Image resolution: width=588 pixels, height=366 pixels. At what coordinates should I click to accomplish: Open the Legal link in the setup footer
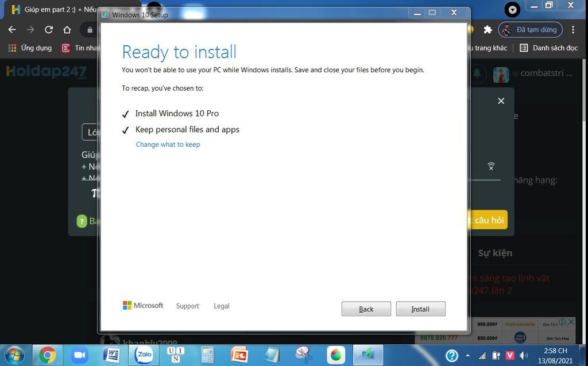[221, 306]
